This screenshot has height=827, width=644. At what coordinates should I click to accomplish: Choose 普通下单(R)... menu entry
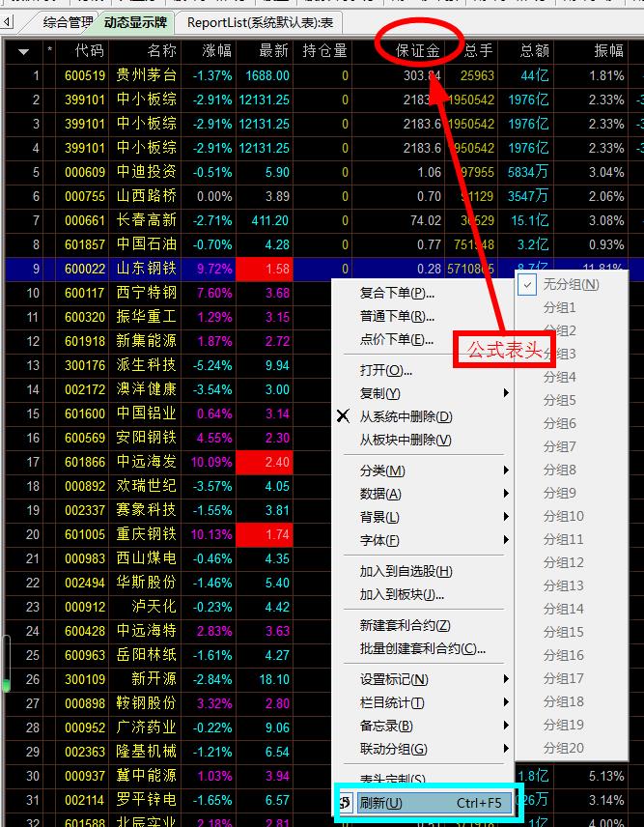[x=397, y=316]
